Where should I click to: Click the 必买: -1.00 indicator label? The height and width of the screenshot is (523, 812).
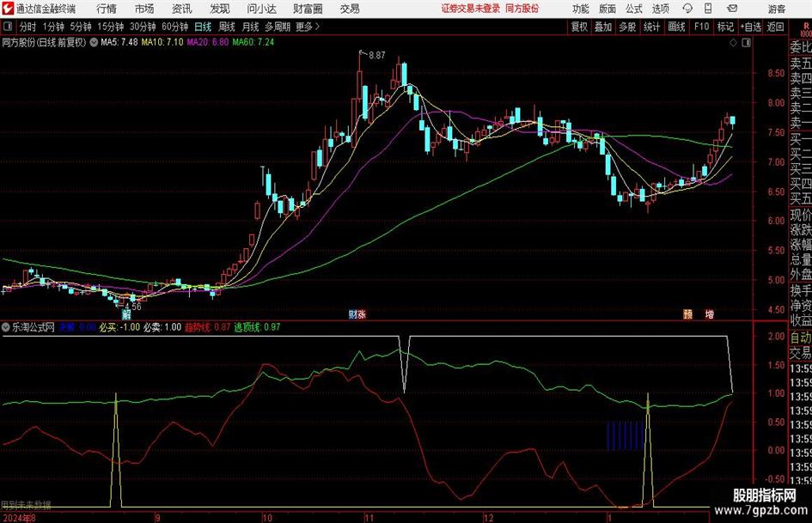(x=119, y=327)
